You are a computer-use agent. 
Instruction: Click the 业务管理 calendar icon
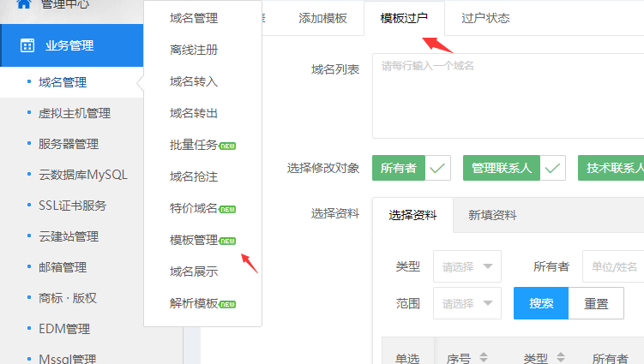[27, 45]
